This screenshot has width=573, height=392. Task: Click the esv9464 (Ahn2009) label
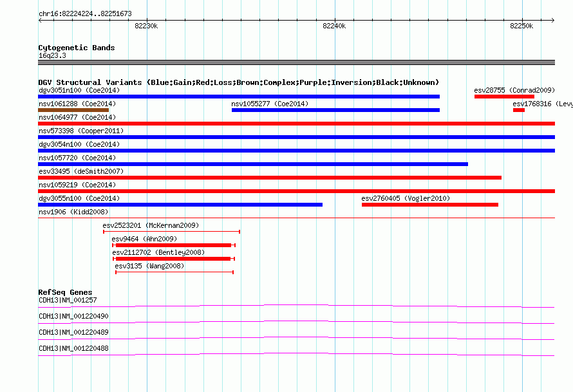[x=144, y=239]
